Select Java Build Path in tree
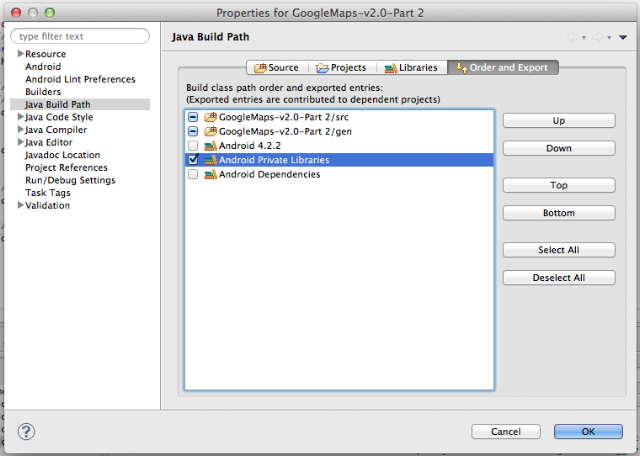The image size is (640, 456). click(80, 105)
